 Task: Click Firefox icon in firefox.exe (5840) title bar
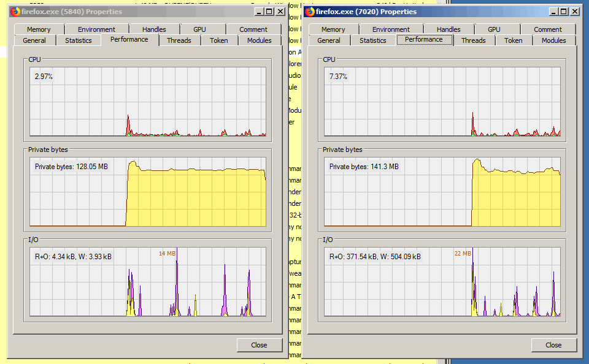pos(15,12)
